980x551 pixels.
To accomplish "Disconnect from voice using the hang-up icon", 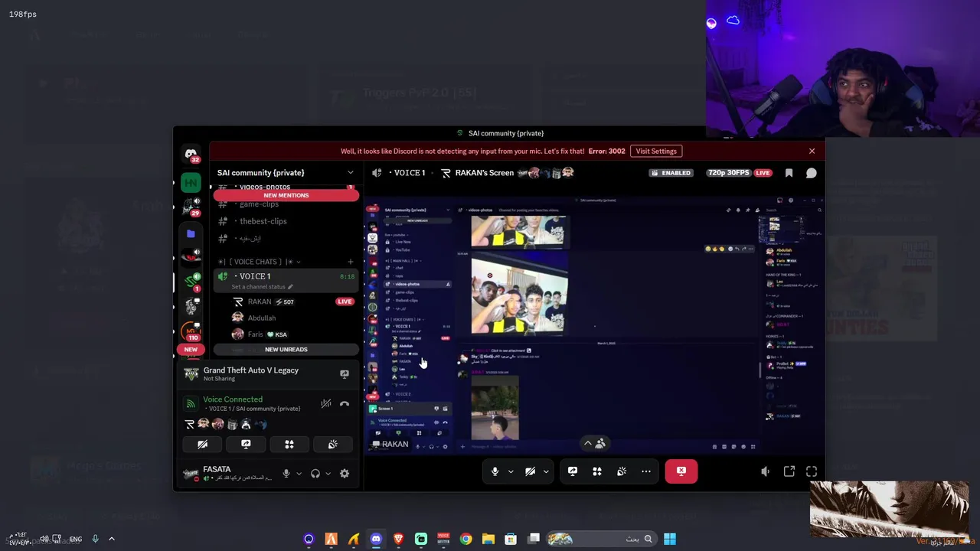I will pyautogui.click(x=345, y=403).
